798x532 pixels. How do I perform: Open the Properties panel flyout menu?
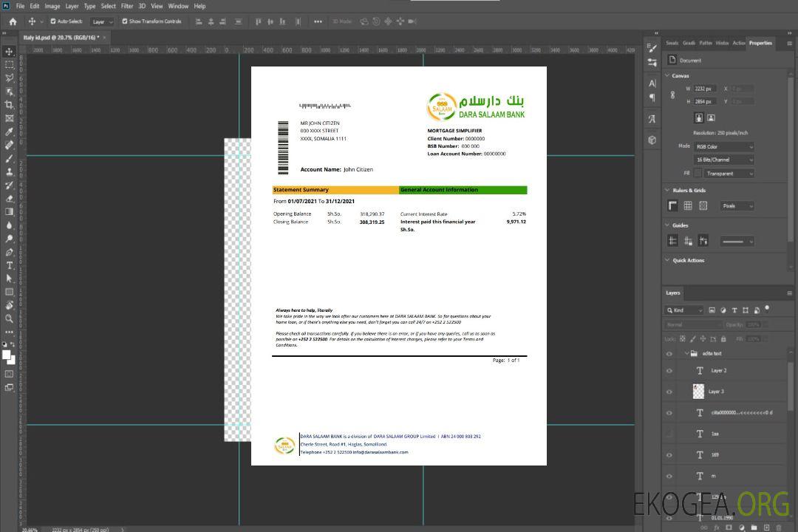[x=789, y=44]
